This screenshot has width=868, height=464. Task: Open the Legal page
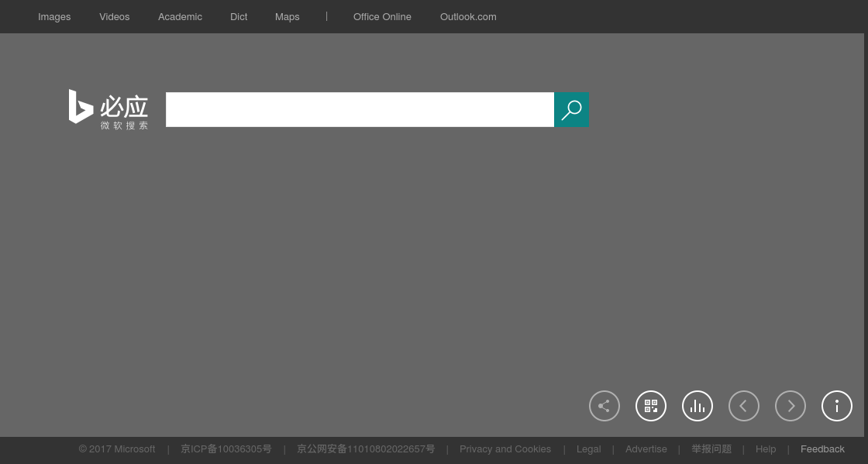[588, 449]
